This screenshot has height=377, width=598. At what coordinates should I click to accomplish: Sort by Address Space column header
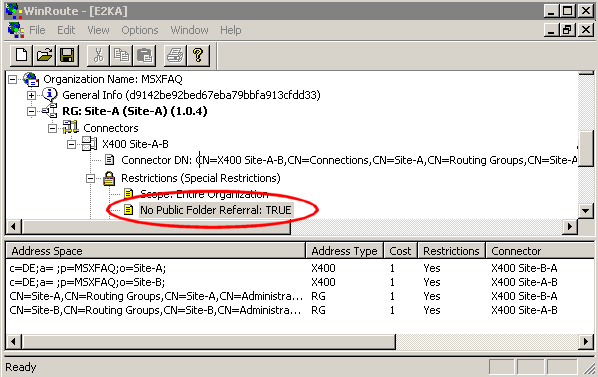(156, 251)
